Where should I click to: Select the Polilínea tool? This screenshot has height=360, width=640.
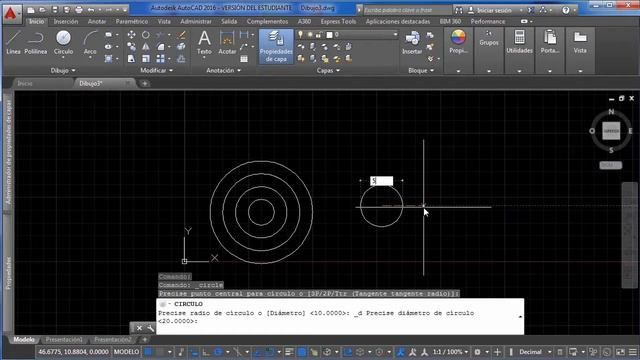[x=36, y=43]
